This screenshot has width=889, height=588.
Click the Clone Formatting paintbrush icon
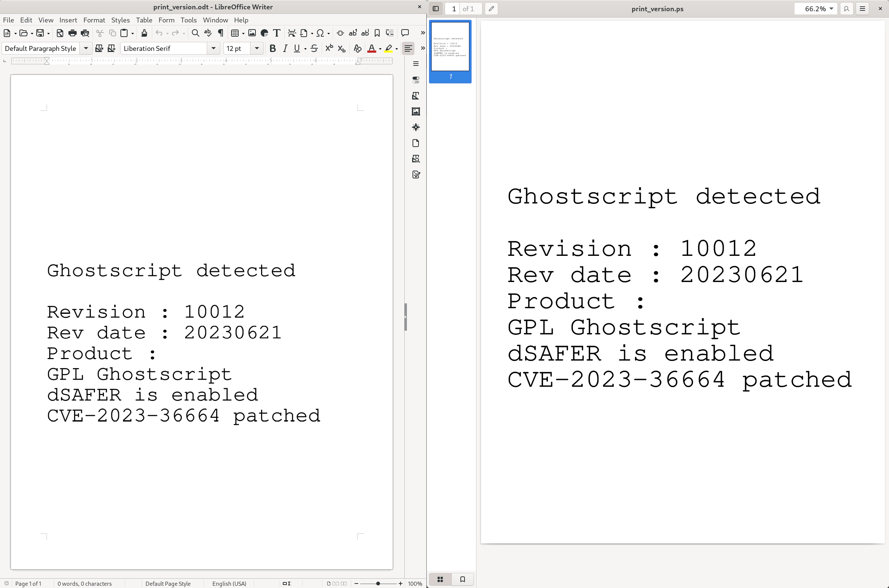coord(144,33)
